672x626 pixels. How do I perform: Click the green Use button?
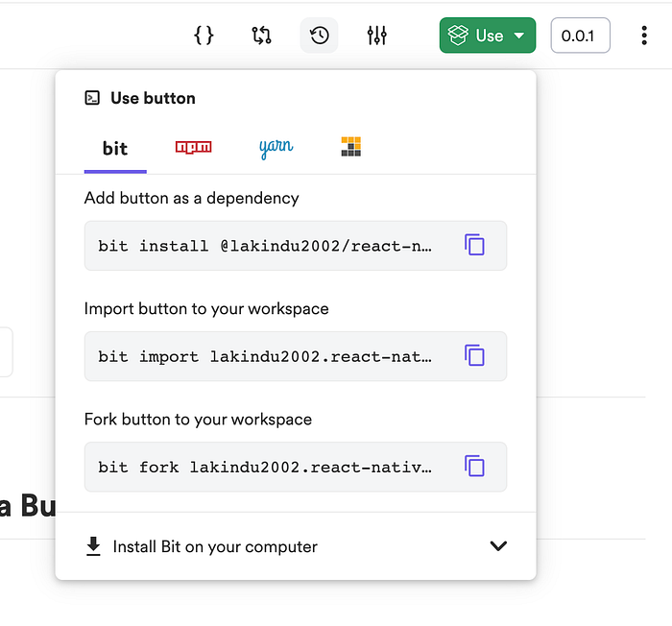tap(488, 36)
